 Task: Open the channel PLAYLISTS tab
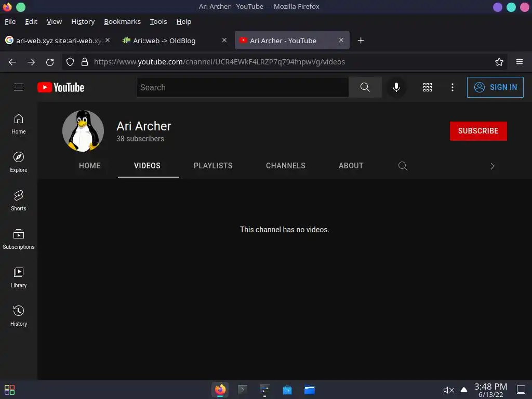[x=213, y=166]
